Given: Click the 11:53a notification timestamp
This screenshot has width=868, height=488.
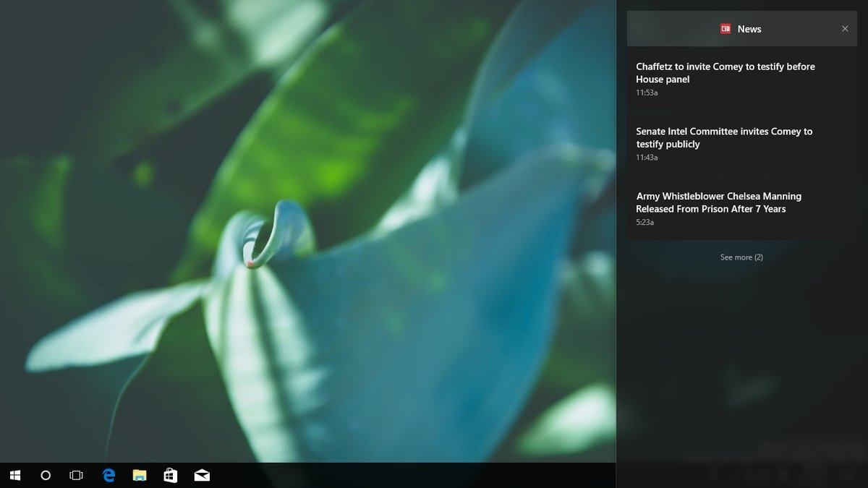Looking at the screenshot, I should 647,93.
